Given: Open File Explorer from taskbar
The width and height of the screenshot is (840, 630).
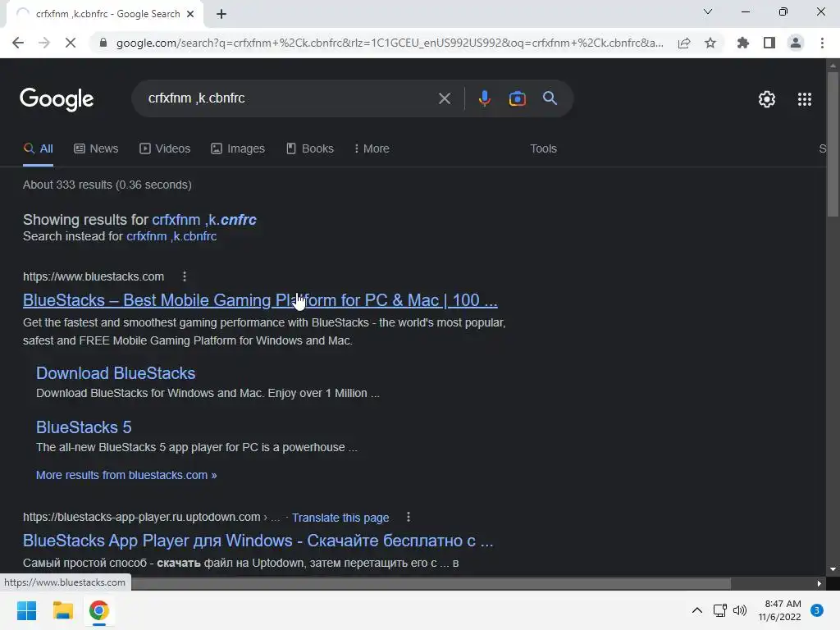Looking at the screenshot, I should pos(62,610).
